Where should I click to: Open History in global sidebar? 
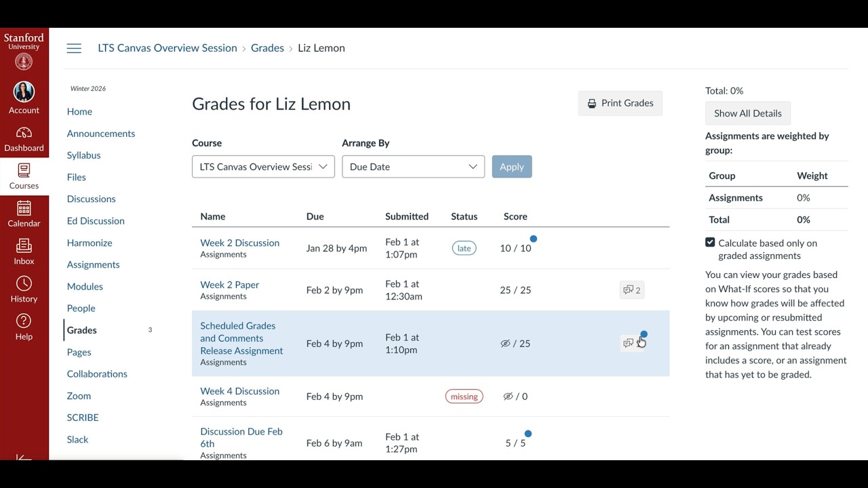(x=24, y=289)
